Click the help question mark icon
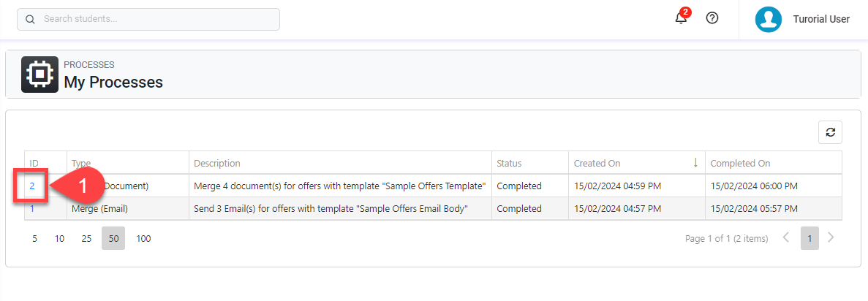The height and width of the screenshot is (301, 868). click(712, 18)
